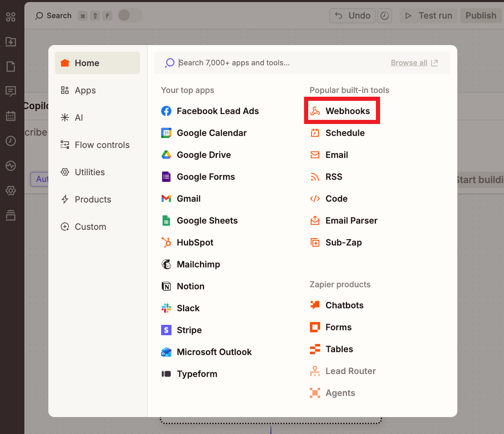Select the Google Drive app
504x434 pixels.
(x=196, y=155)
